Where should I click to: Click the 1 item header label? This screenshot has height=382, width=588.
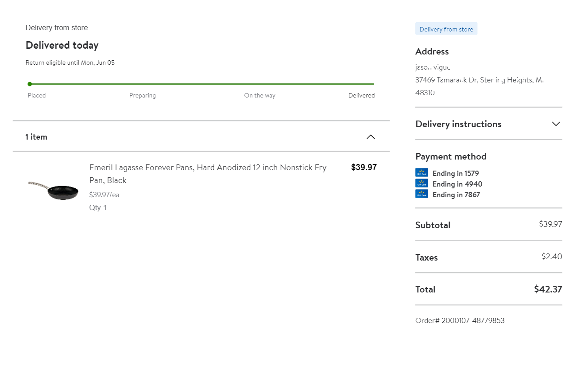tap(36, 137)
